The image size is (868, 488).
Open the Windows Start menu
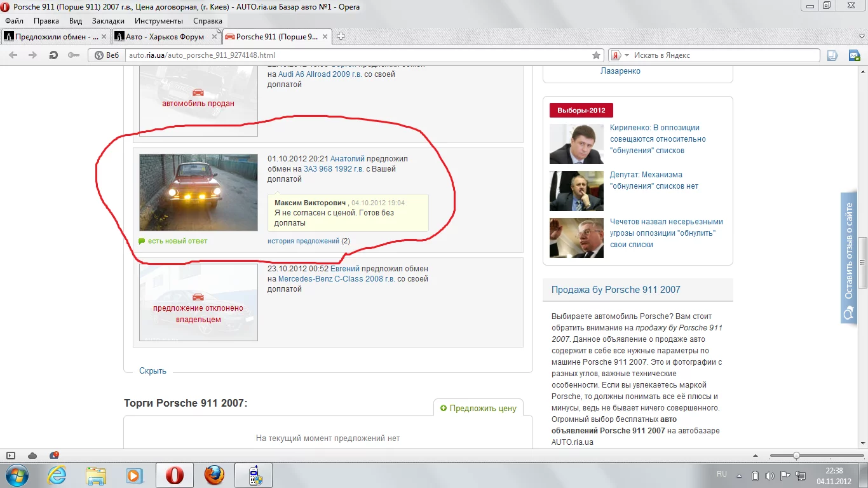[x=16, y=475]
